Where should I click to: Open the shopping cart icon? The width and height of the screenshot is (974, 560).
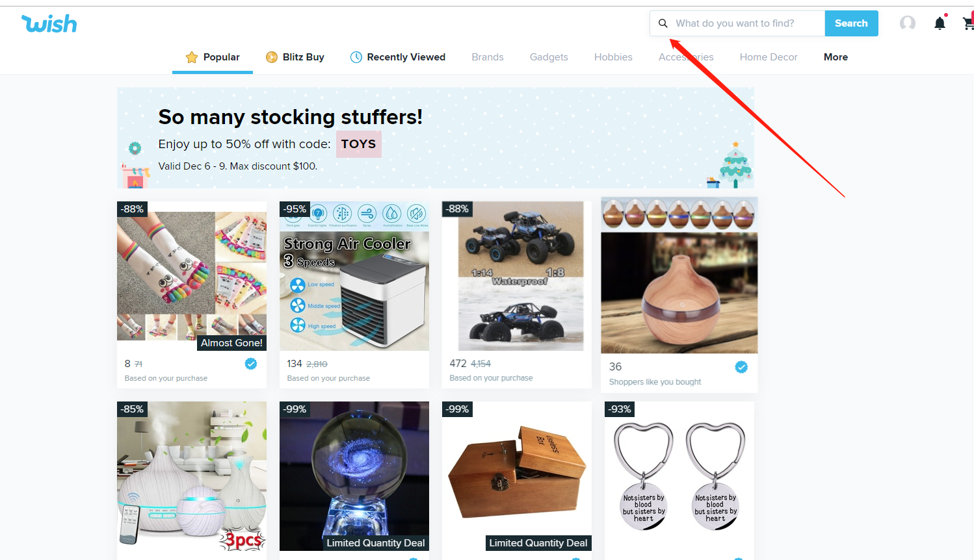(x=968, y=23)
